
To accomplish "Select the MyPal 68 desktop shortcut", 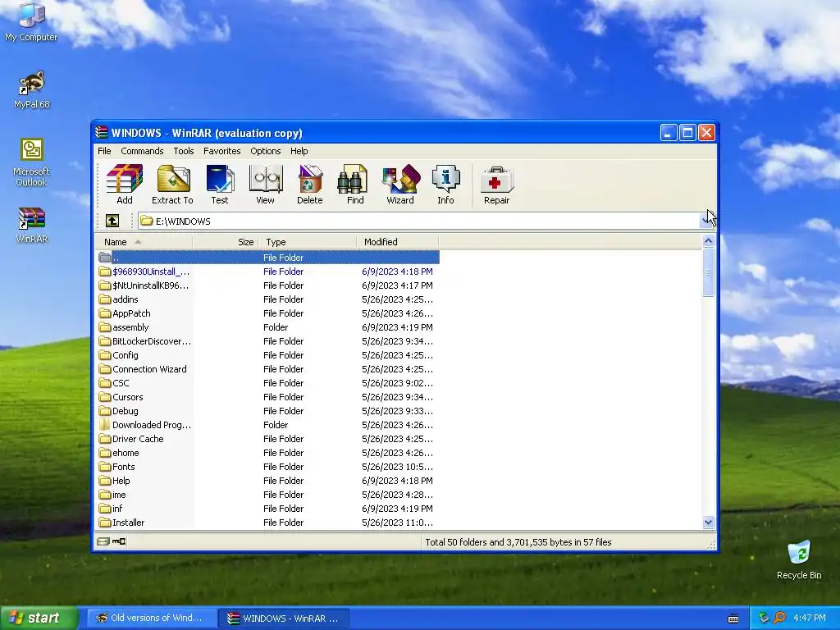I will click(x=32, y=90).
